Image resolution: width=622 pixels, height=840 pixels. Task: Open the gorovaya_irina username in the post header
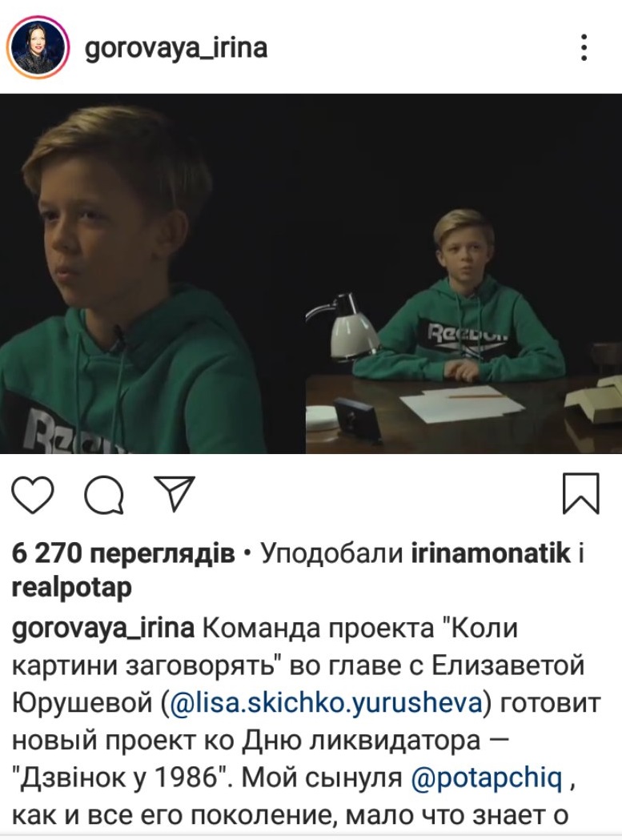click(x=176, y=49)
